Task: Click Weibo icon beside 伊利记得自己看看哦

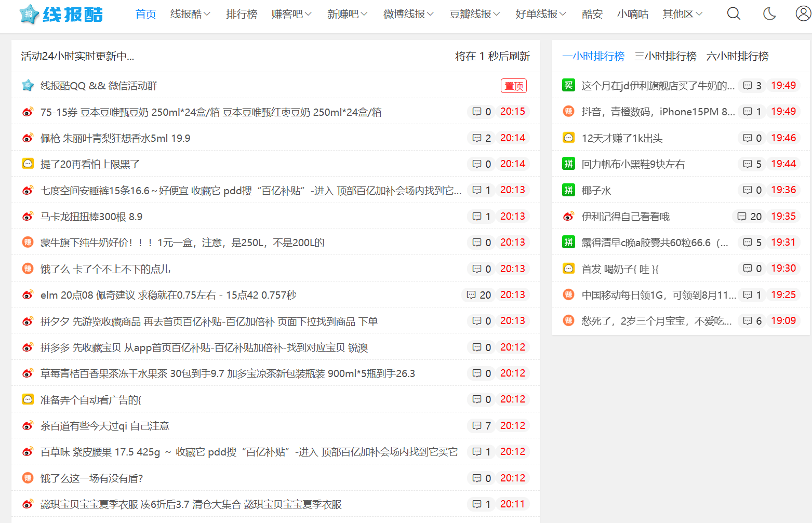Action: (569, 216)
